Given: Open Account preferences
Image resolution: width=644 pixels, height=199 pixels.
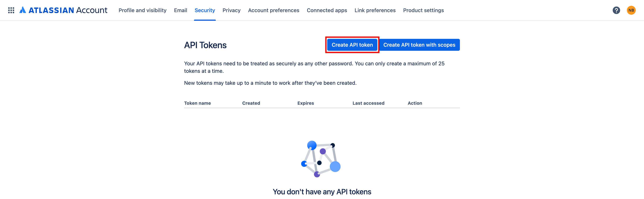Looking at the screenshot, I should [274, 10].
